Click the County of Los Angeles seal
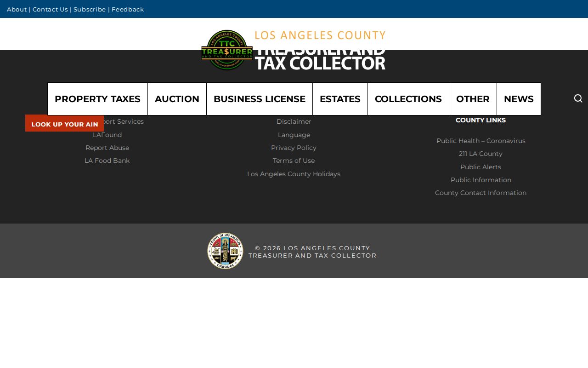 tap(225, 251)
